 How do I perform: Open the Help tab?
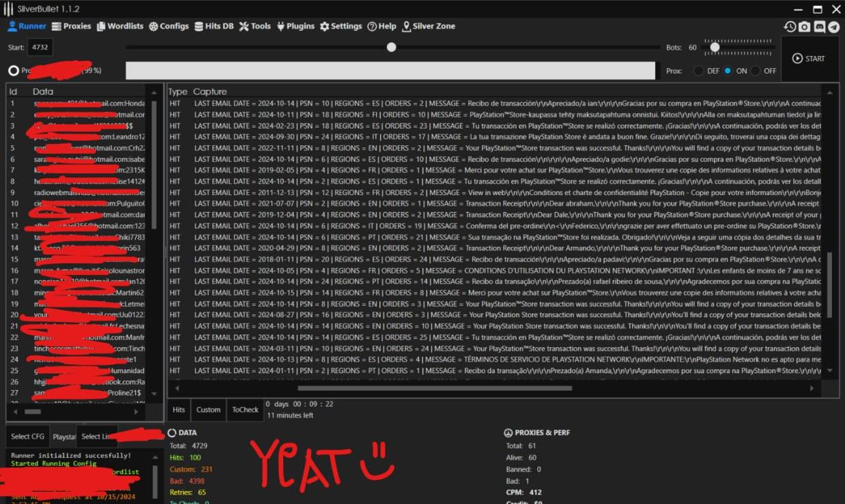pyautogui.click(x=382, y=26)
